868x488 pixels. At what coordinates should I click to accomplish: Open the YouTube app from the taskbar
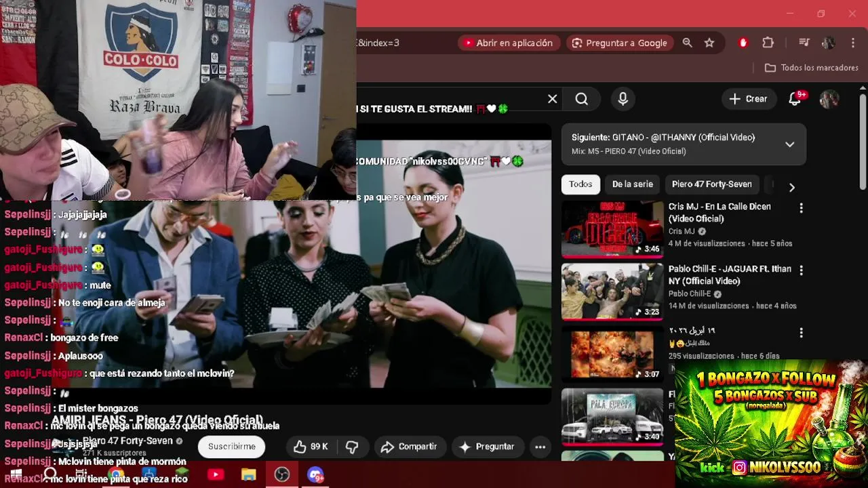[x=216, y=474]
